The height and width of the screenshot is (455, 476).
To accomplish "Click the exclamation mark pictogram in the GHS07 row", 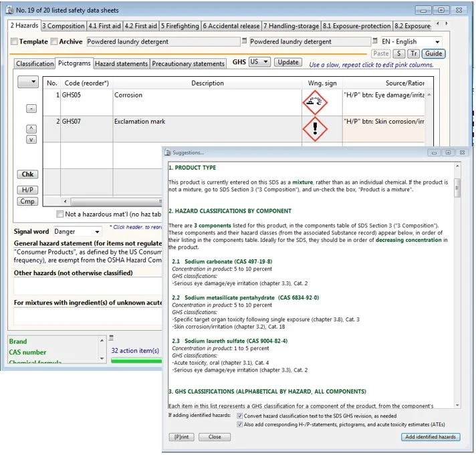I will click(x=315, y=129).
